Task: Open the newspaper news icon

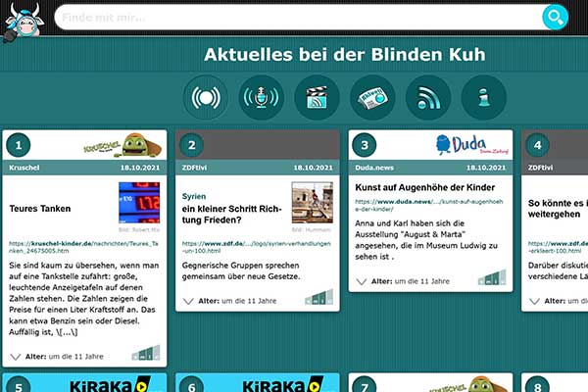Action: coord(372,97)
